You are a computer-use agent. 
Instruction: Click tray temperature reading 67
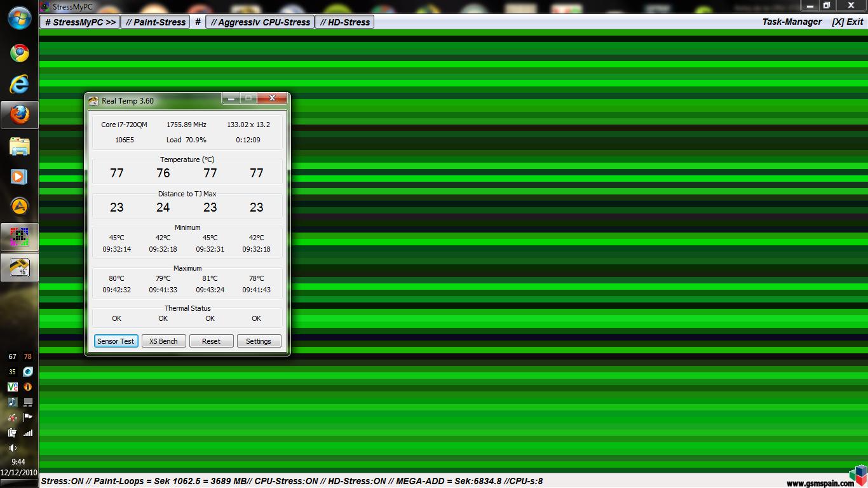coord(12,357)
